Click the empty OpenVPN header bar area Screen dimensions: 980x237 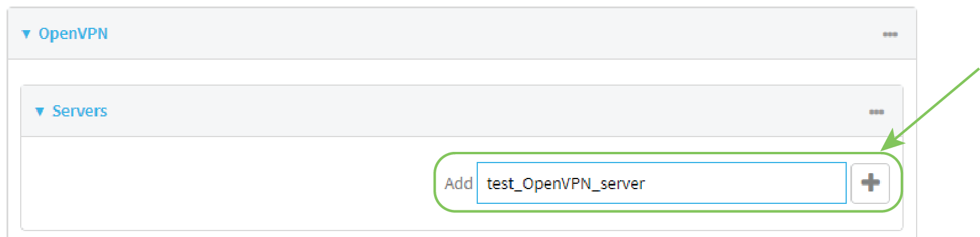[474, 34]
